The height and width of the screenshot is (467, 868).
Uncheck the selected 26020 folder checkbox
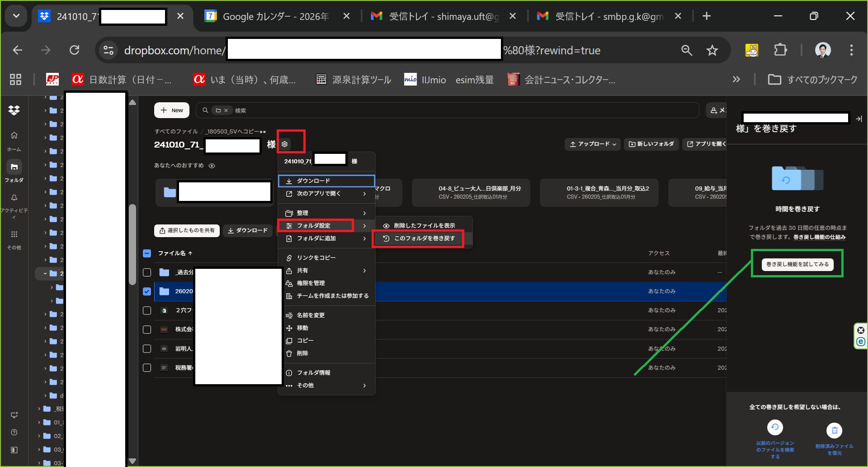(147, 291)
